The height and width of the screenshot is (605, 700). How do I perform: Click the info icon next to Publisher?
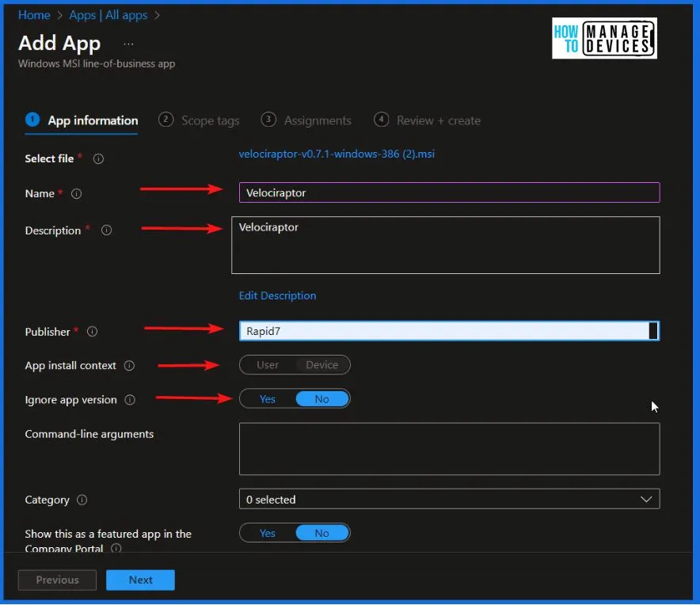click(92, 332)
